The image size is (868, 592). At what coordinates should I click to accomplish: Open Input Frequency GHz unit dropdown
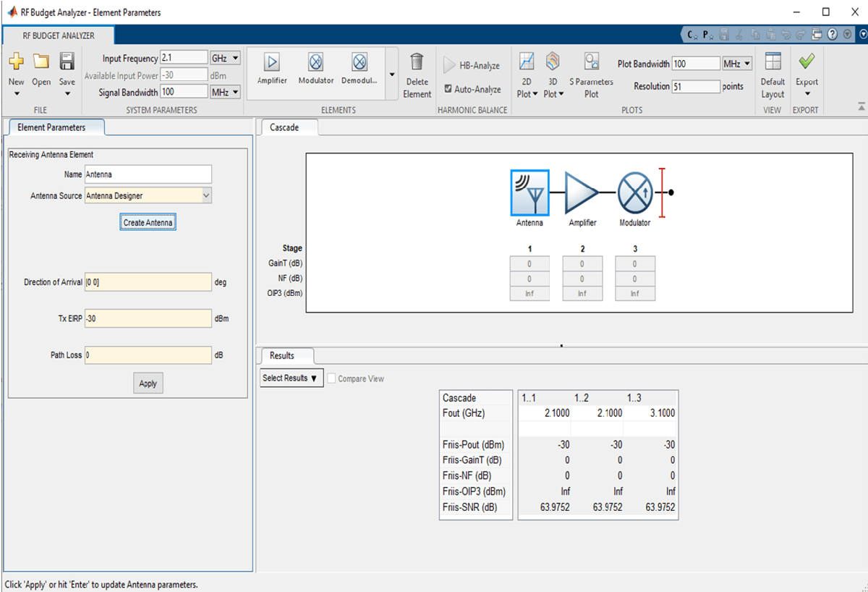pyautogui.click(x=225, y=59)
